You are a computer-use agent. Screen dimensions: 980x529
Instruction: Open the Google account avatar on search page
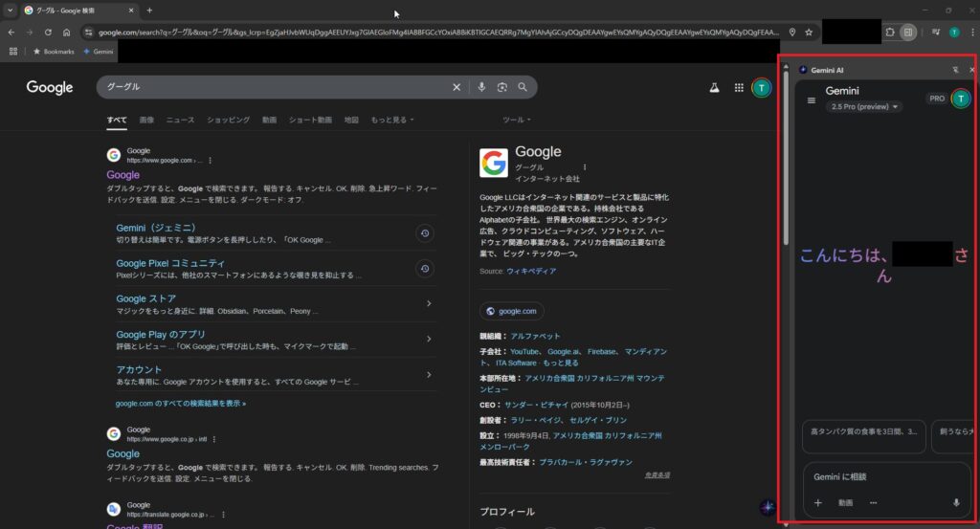(x=761, y=88)
